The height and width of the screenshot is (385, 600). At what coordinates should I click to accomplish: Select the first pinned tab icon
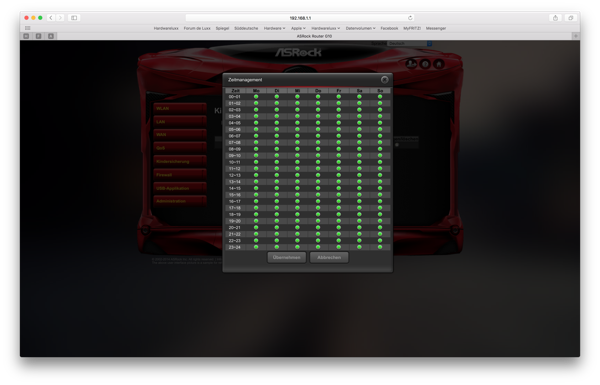(26, 36)
